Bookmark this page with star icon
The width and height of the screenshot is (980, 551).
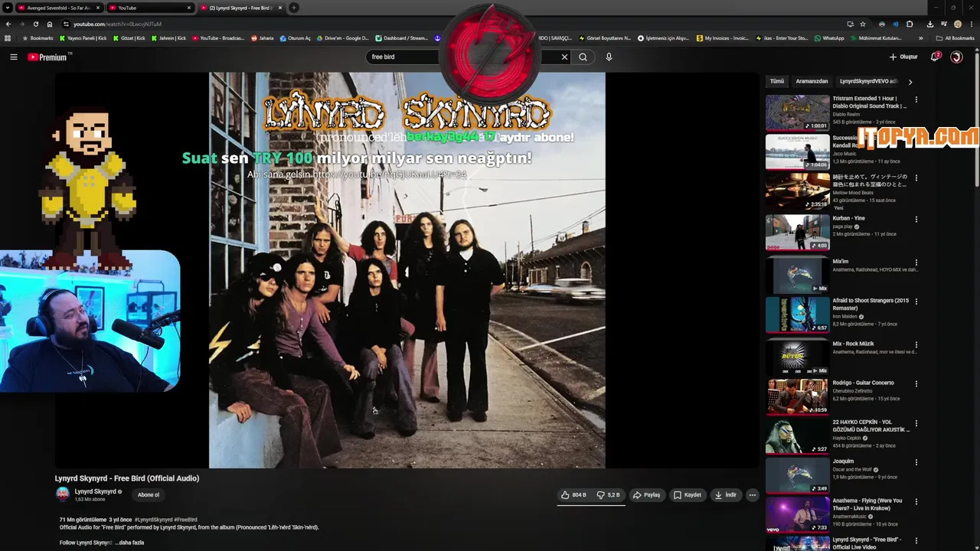coord(863,24)
